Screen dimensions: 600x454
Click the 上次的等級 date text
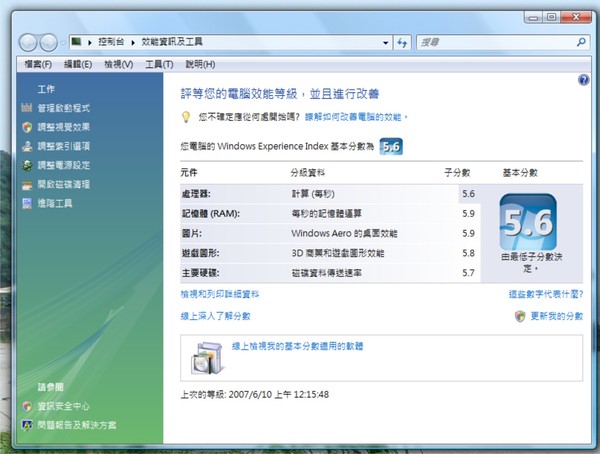pyautogui.click(x=254, y=394)
